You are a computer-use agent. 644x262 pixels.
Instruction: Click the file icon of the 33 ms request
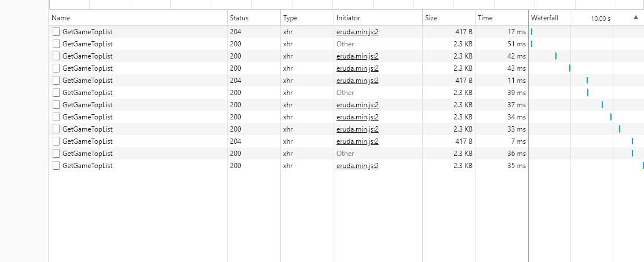(56, 129)
